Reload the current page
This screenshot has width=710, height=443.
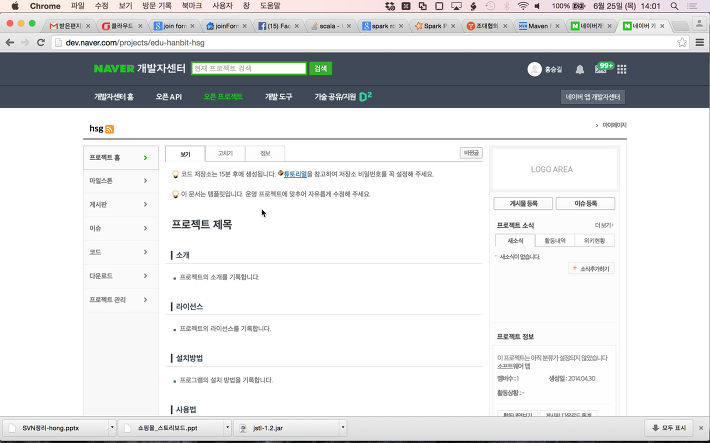[41, 43]
